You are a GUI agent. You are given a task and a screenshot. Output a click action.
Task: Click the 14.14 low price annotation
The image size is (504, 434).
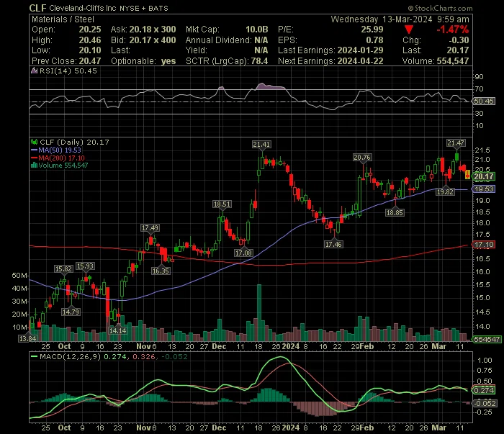coord(117,330)
